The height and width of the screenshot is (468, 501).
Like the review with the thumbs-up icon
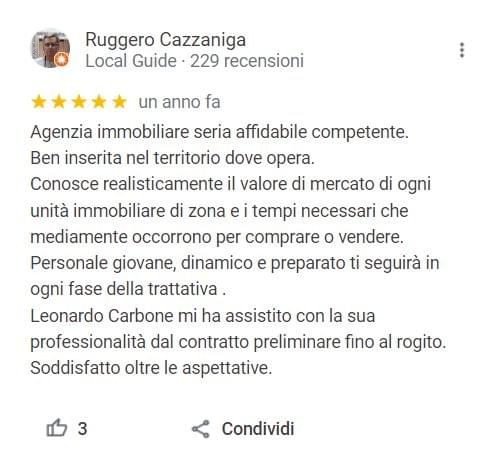tap(56, 428)
